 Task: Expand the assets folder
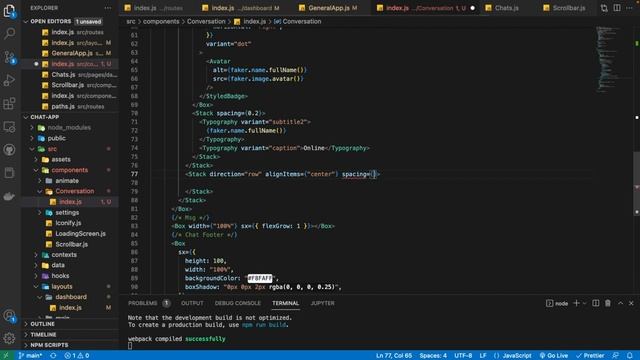tap(36, 159)
